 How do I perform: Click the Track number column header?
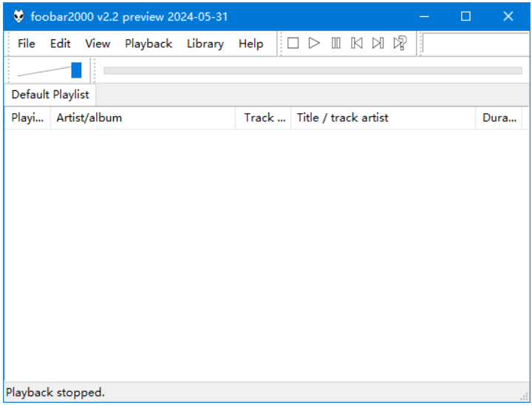click(x=263, y=118)
